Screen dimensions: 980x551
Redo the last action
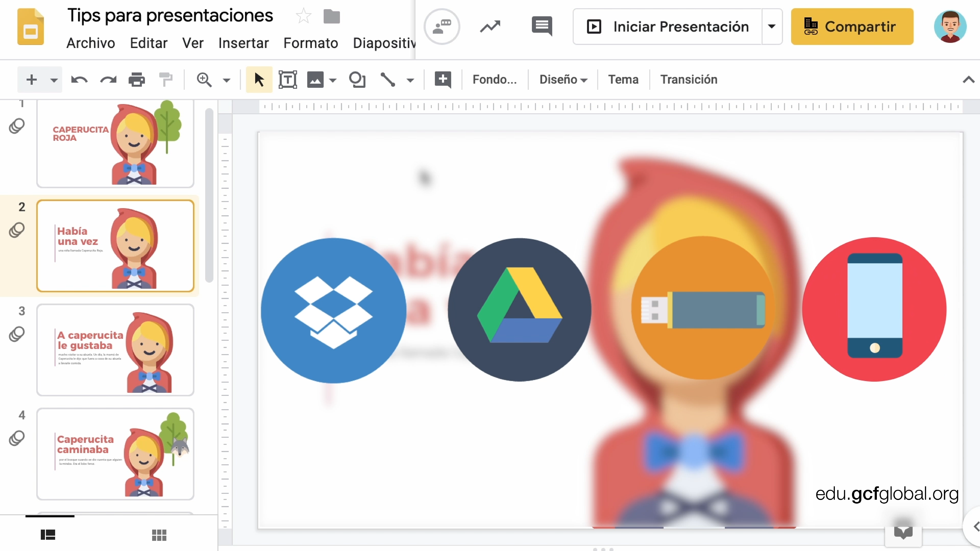point(108,80)
